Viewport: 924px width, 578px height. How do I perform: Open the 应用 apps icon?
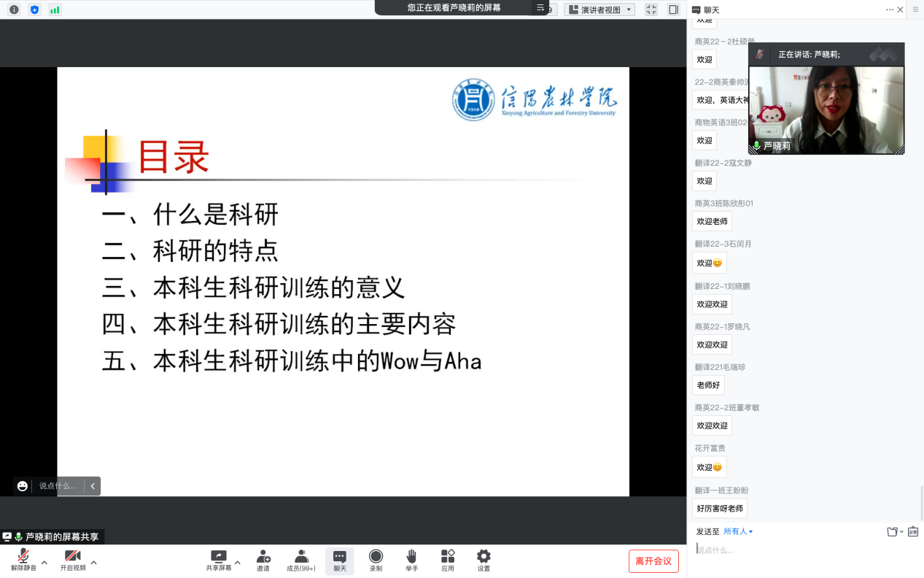[448, 557]
